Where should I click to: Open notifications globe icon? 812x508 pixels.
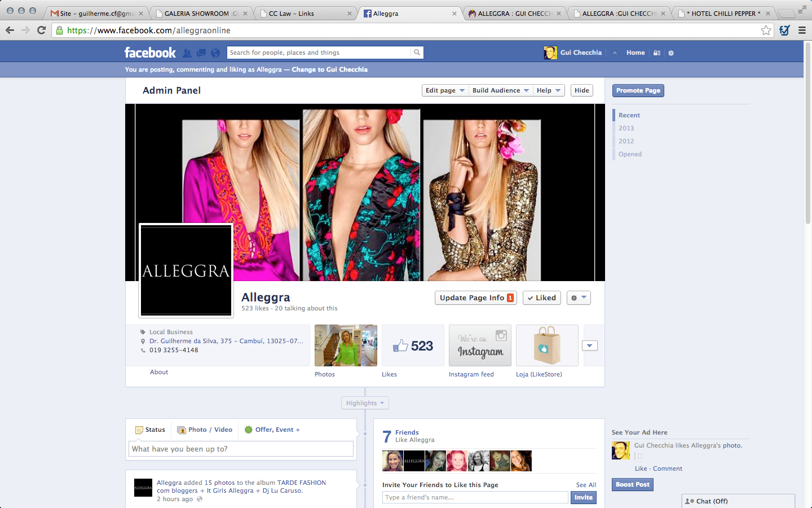(215, 53)
